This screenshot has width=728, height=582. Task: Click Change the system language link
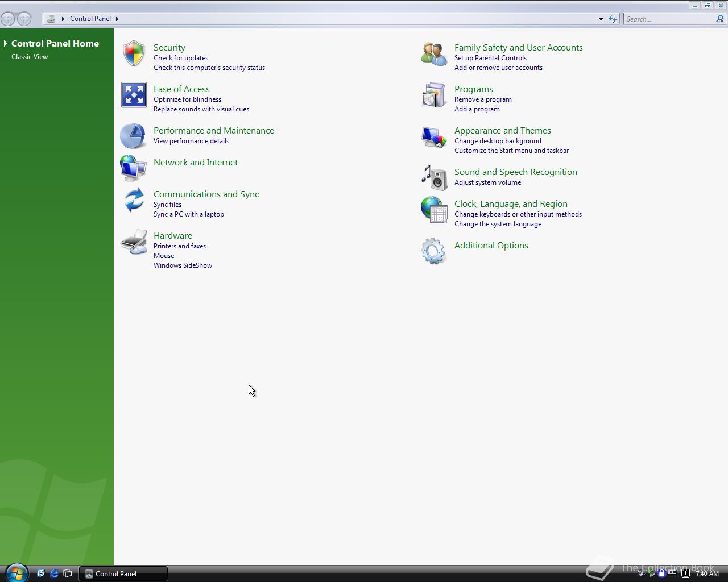pyautogui.click(x=498, y=224)
